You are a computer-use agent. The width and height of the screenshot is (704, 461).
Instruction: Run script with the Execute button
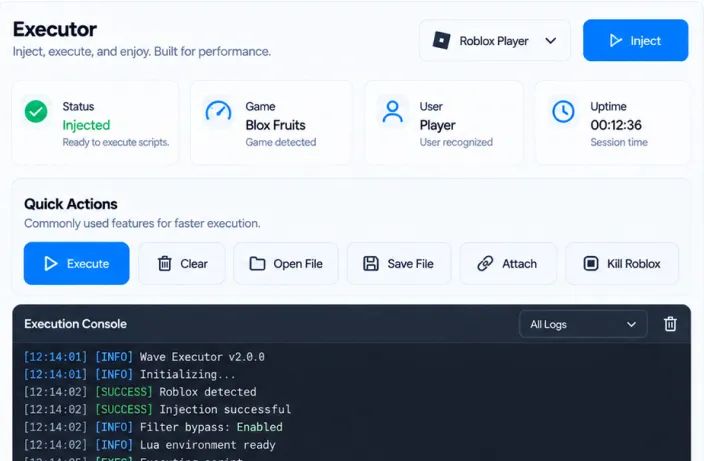pos(76,263)
